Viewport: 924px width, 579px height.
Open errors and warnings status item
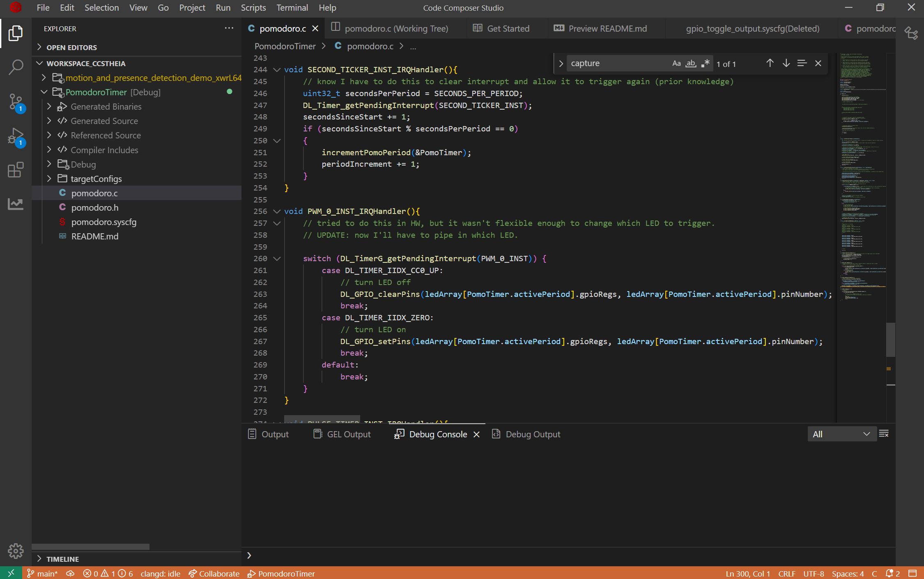click(x=108, y=573)
